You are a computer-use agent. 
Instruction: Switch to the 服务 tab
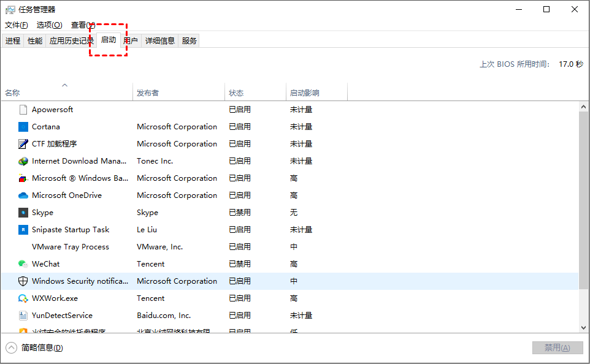pyautogui.click(x=189, y=40)
